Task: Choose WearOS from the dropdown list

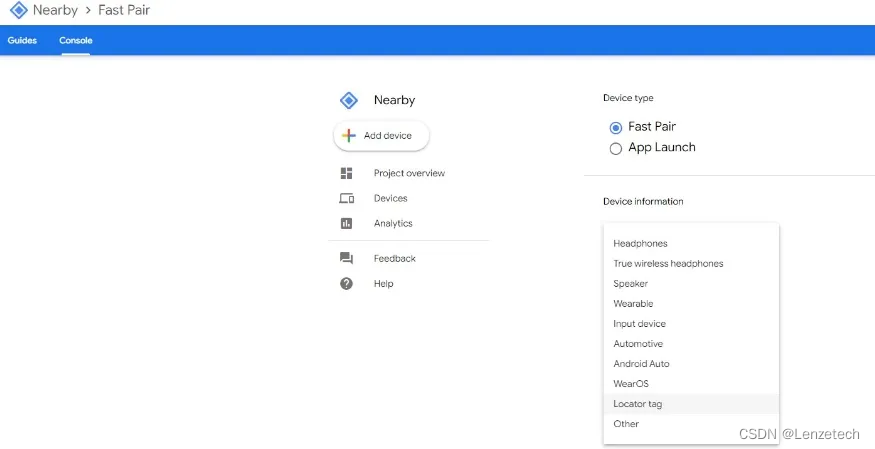Action: tap(691, 384)
